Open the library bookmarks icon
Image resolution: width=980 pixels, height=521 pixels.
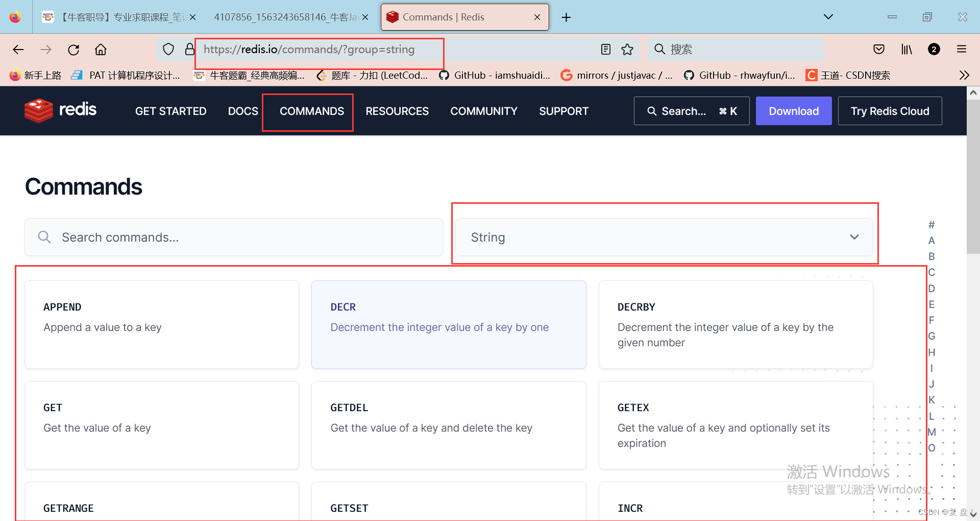(906, 49)
